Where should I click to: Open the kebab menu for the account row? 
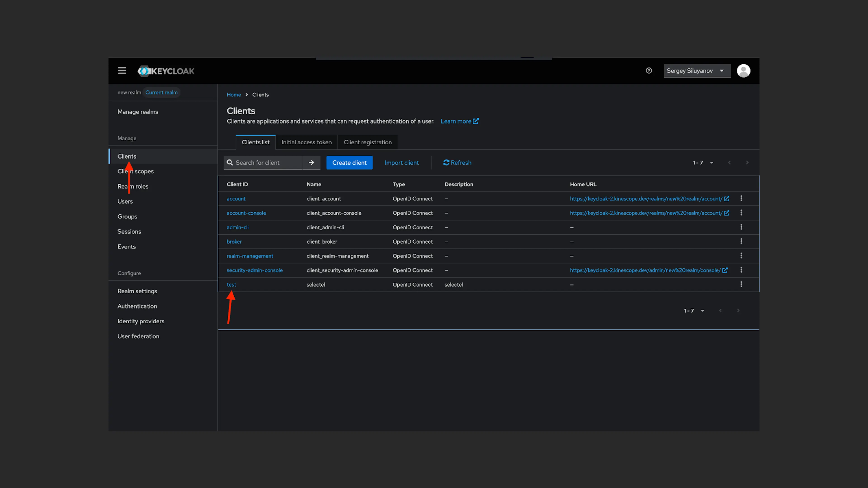(x=741, y=198)
